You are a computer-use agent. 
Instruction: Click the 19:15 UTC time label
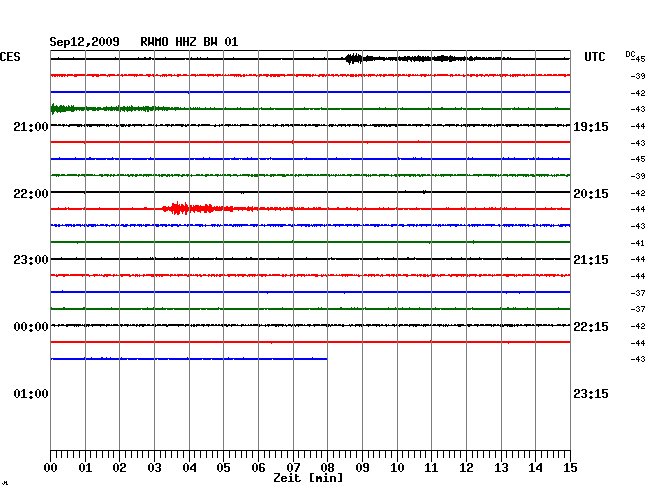(x=591, y=126)
